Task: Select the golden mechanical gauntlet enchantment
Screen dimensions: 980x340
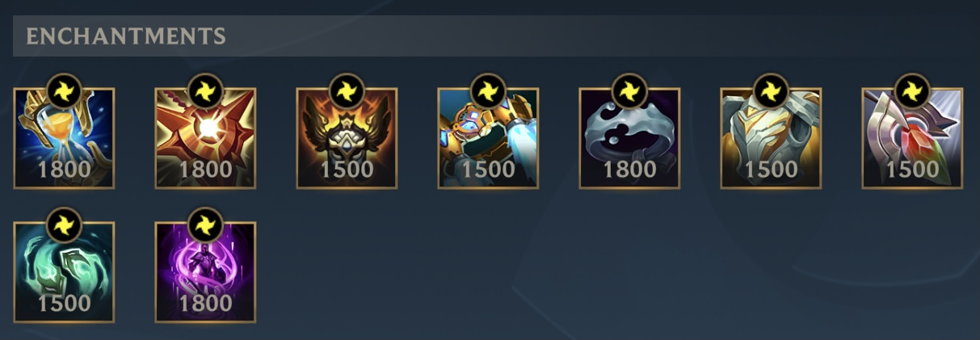Action: (488, 138)
